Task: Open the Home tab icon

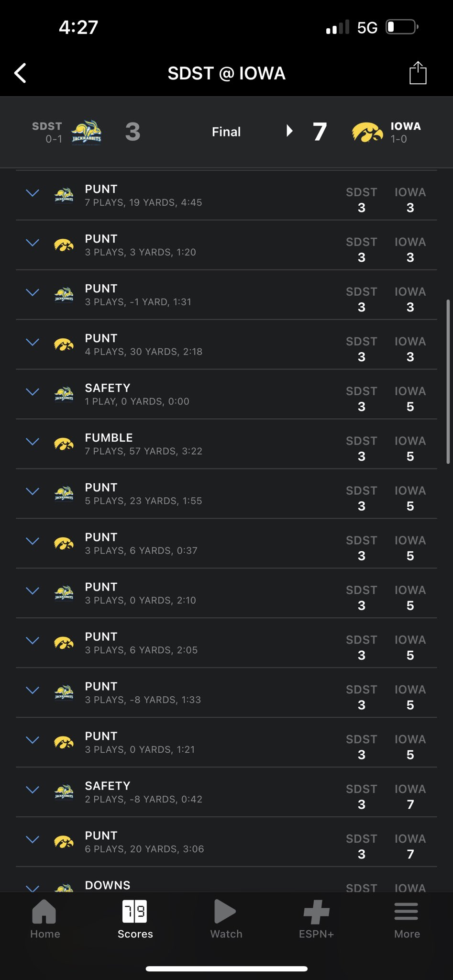Action: tap(44, 911)
